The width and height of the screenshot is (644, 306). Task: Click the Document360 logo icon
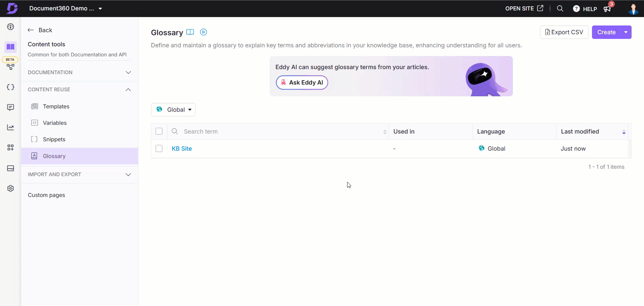coord(12,8)
